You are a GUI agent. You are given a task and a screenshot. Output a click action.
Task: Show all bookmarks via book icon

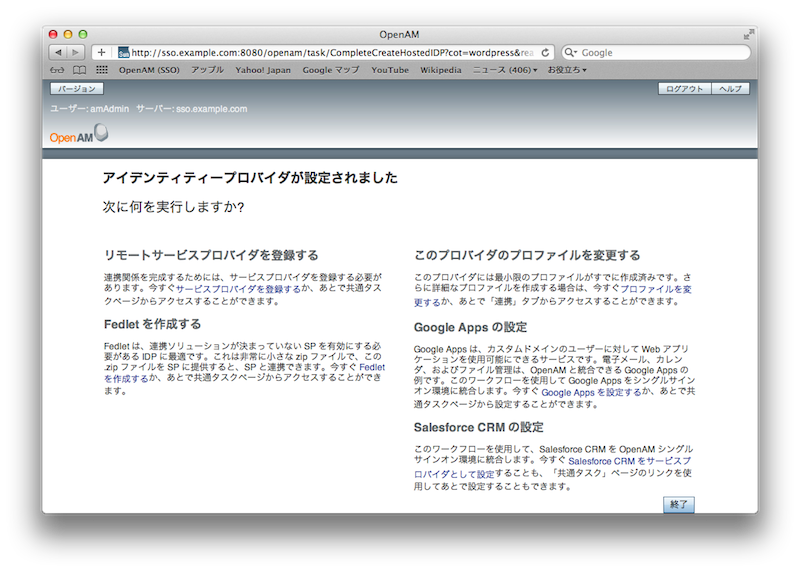(x=79, y=70)
